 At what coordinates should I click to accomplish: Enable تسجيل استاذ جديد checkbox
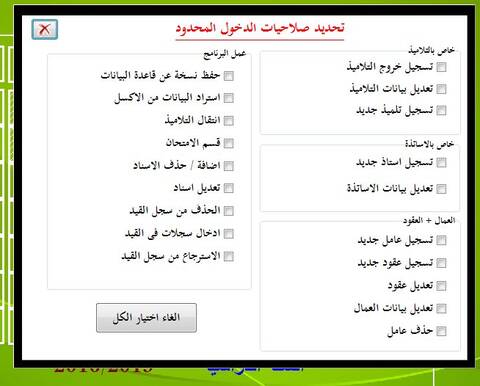pyautogui.click(x=441, y=163)
